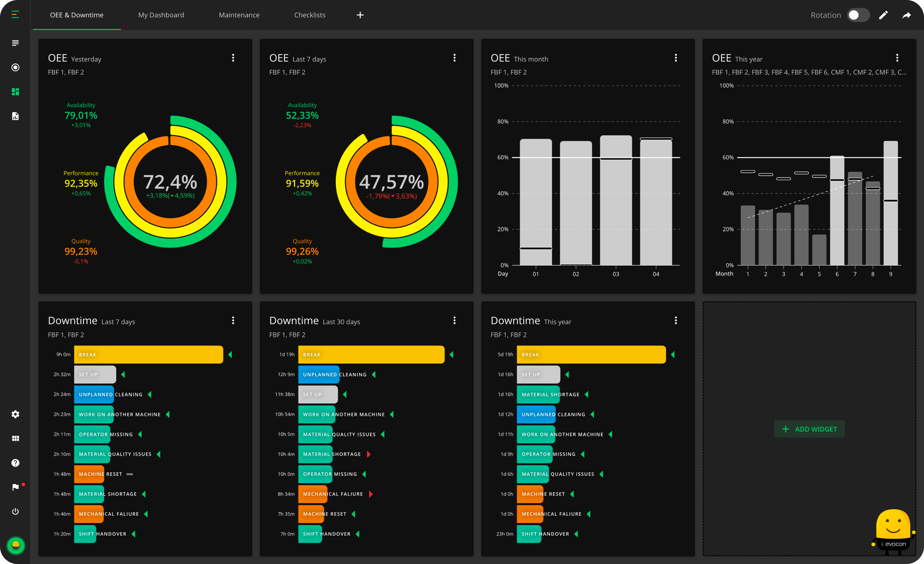Open options menu for OEE Yesterday widget

point(233,58)
